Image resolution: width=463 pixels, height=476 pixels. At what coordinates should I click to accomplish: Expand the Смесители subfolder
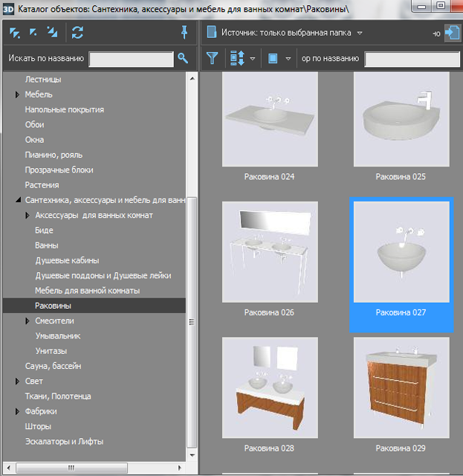tap(27, 321)
